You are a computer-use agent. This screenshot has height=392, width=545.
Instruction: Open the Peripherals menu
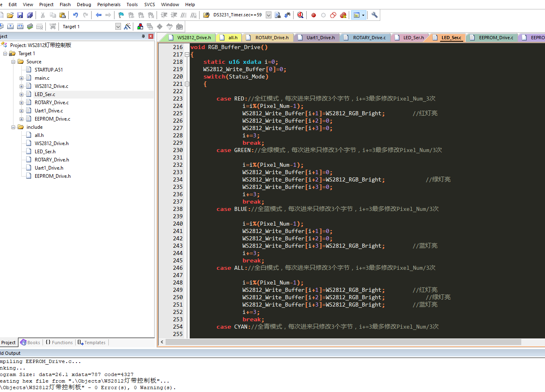(x=109, y=4)
